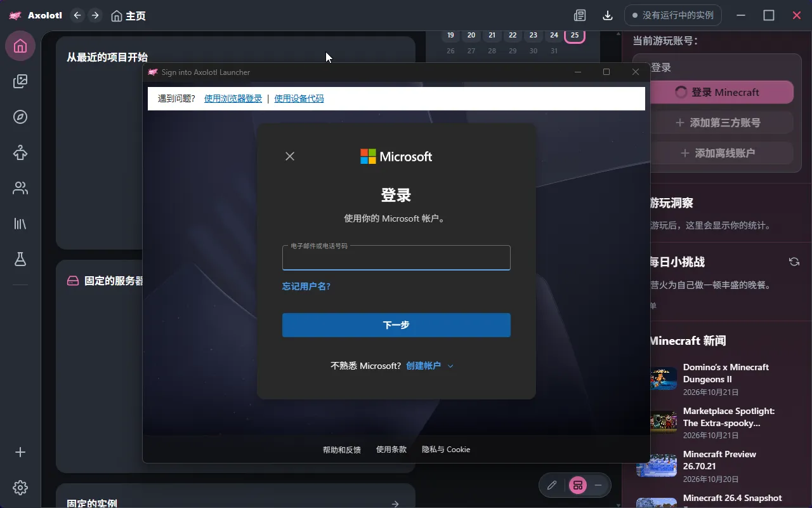Select day 25 in the calendar
Image resolution: width=812 pixels, height=508 pixels.
coord(575,35)
